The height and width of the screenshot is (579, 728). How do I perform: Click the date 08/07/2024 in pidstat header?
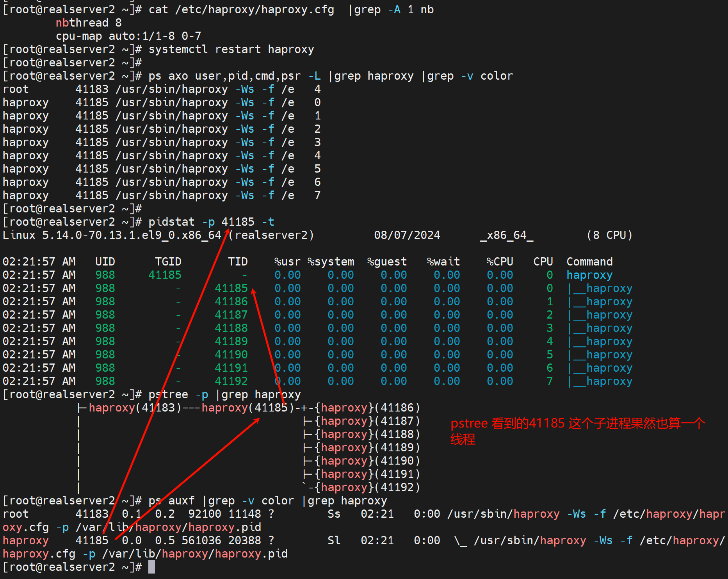407,235
